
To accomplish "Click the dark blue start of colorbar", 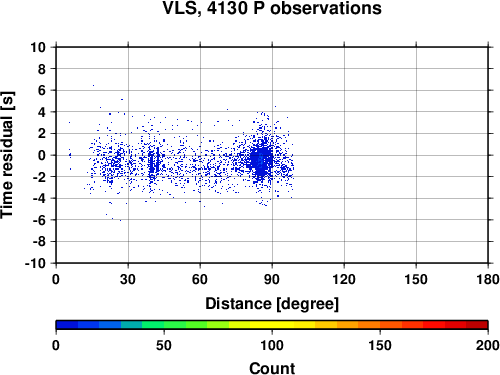I will 67,325.
